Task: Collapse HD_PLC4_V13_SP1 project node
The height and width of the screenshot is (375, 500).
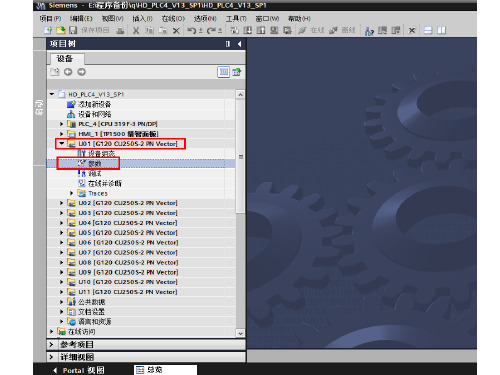Action: tap(52, 94)
